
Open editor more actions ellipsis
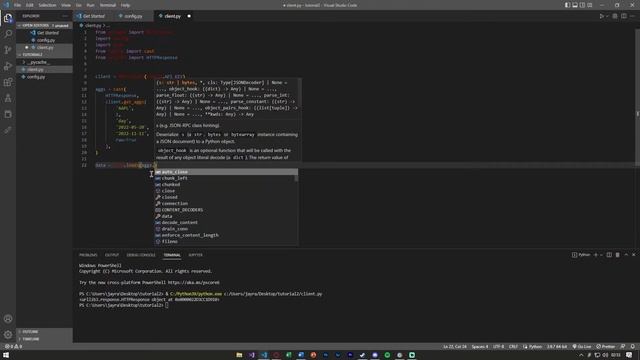[x=633, y=16]
